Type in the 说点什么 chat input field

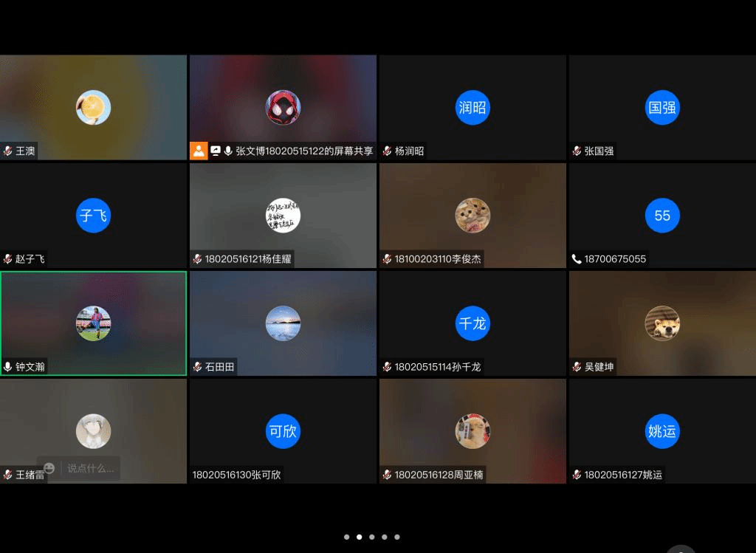click(91, 468)
